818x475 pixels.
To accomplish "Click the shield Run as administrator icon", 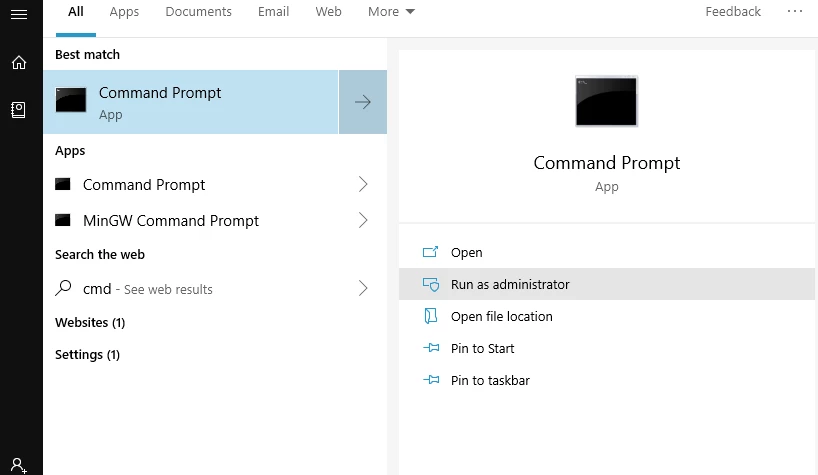I will [x=431, y=284].
